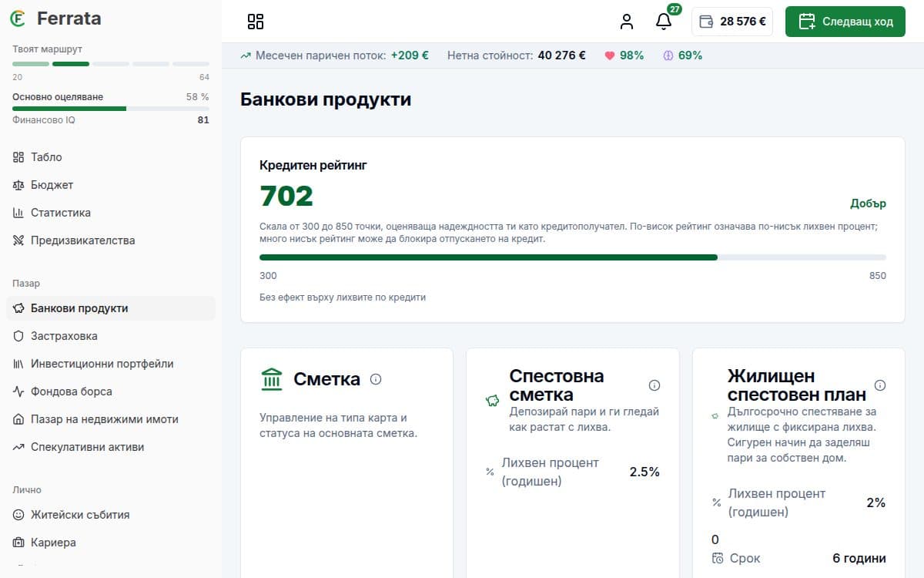Screen dimensions: 924x578
Task: Click the Статистика chart icon
Action: (x=18, y=213)
